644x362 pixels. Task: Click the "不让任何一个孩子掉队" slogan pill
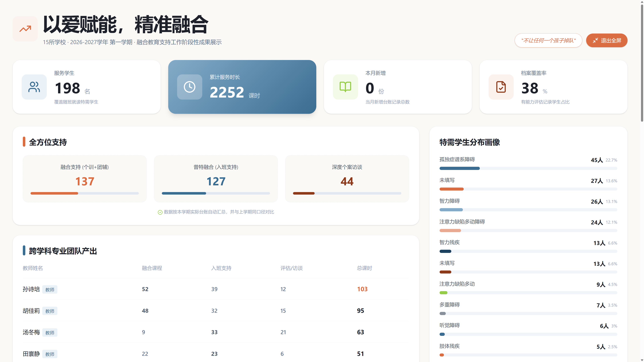click(x=548, y=40)
